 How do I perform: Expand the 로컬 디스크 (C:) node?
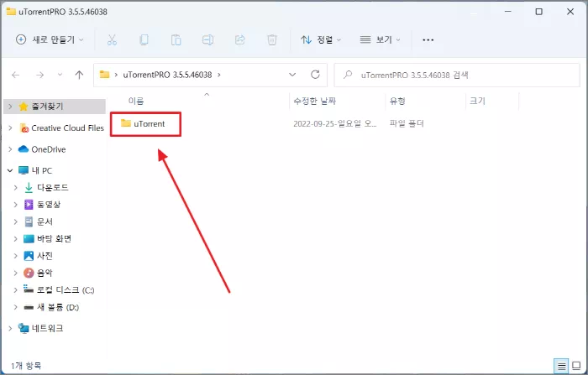[16, 290]
